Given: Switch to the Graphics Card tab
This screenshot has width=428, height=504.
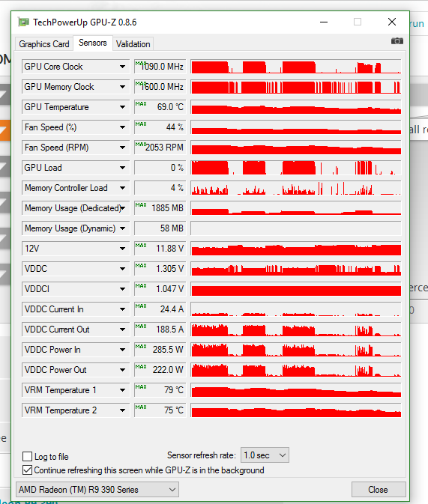Looking at the screenshot, I should (x=44, y=44).
